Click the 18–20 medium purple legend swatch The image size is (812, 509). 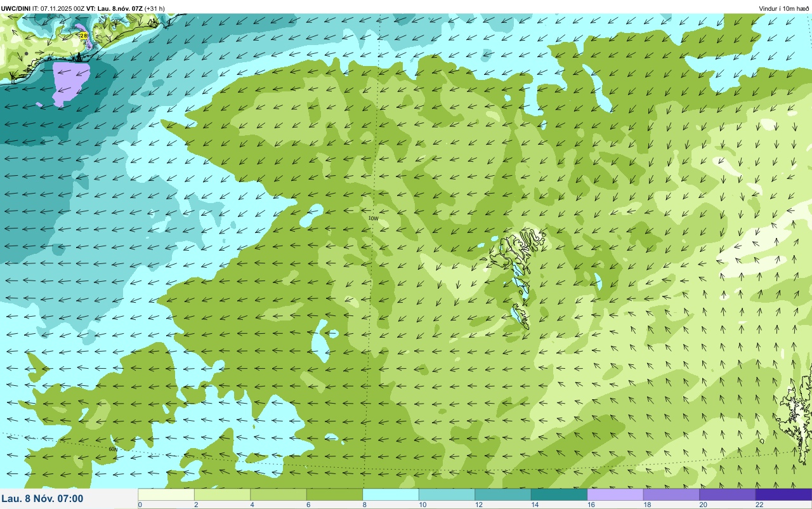click(x=671, y=494)
